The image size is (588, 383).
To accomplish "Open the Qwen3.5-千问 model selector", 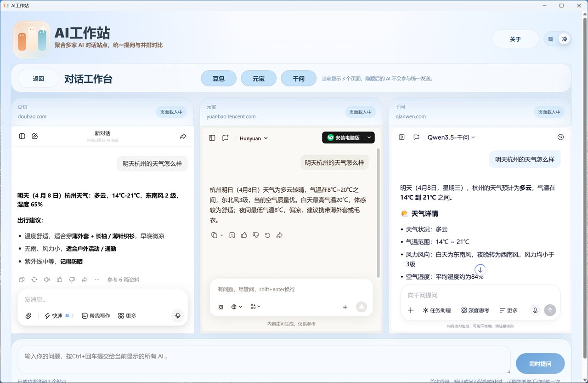I will (451, 137).
